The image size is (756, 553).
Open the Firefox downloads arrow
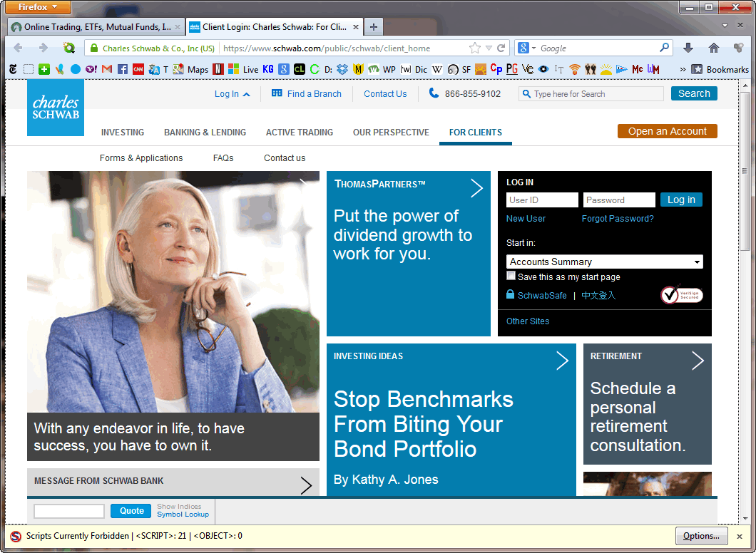[688, 48]
